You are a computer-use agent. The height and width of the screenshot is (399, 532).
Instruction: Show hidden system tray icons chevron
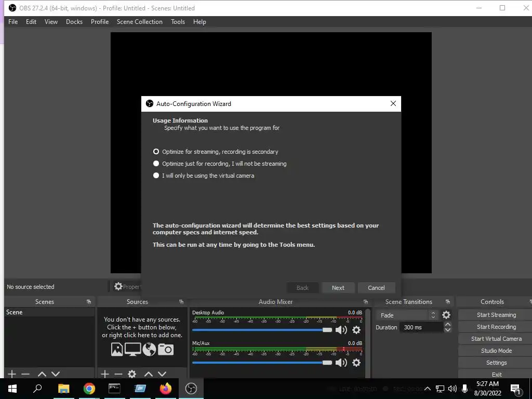pyautogui.click(x=428, y=389)
